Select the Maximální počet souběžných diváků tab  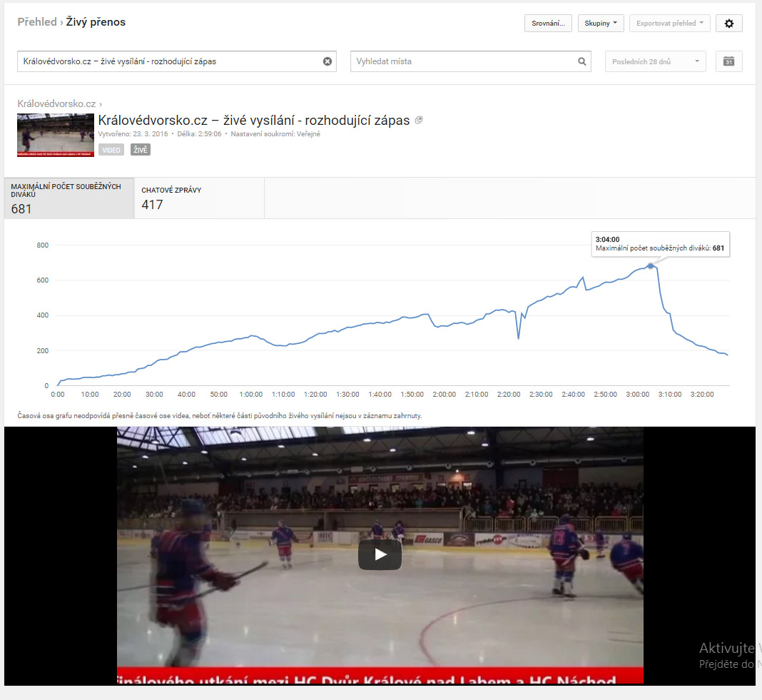pyautogui.click(x=68, y=198)
